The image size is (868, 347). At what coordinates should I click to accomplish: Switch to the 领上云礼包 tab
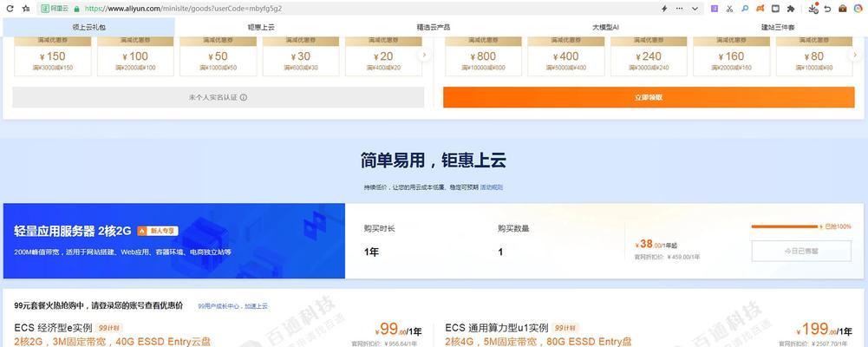point(89,27)
